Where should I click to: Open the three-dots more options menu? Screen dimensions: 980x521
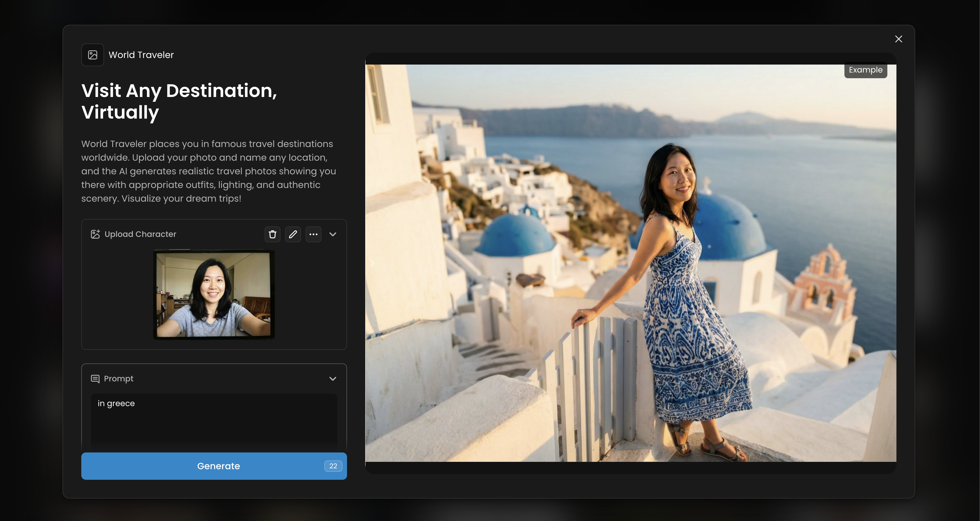tap(313, 234)
